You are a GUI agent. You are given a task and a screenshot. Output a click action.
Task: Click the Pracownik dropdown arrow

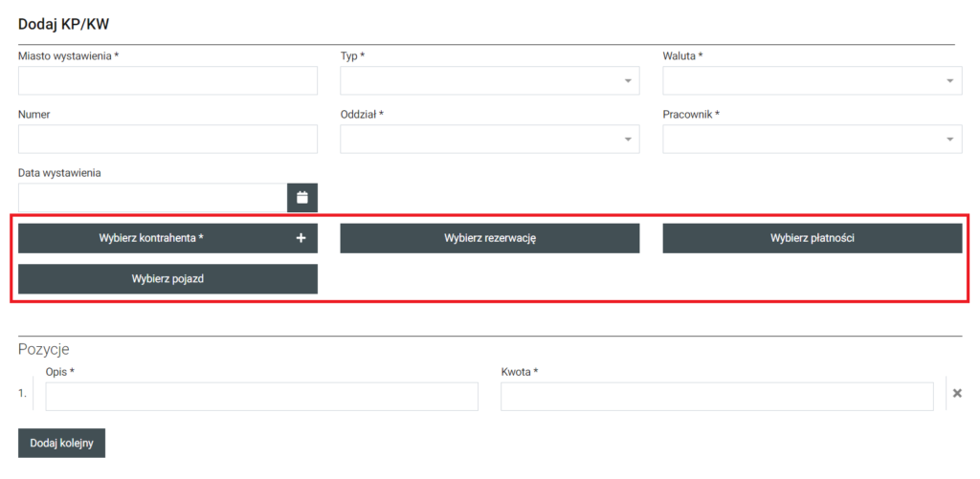click(x=950, y=140)
